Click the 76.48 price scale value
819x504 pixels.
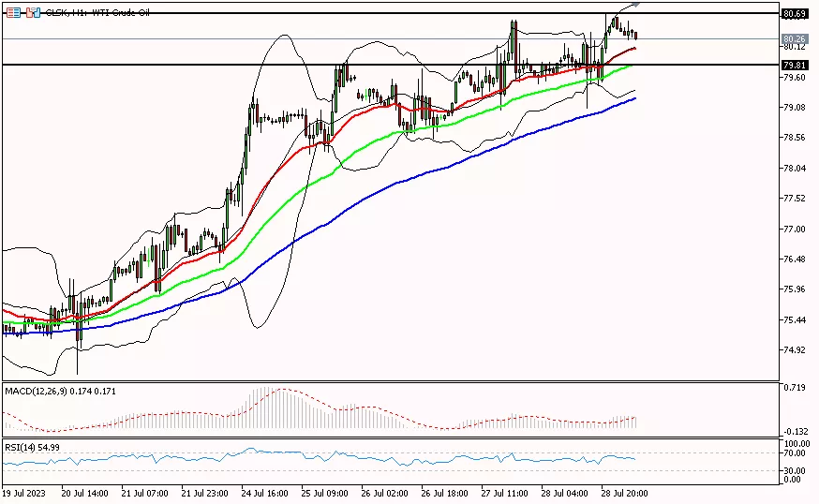coord(795,259)
